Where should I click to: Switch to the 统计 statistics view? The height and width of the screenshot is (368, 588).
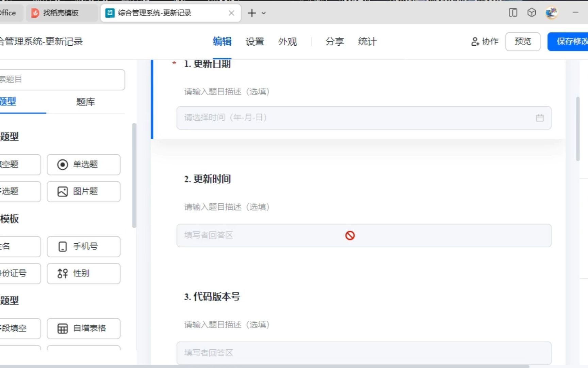(367, 42)
